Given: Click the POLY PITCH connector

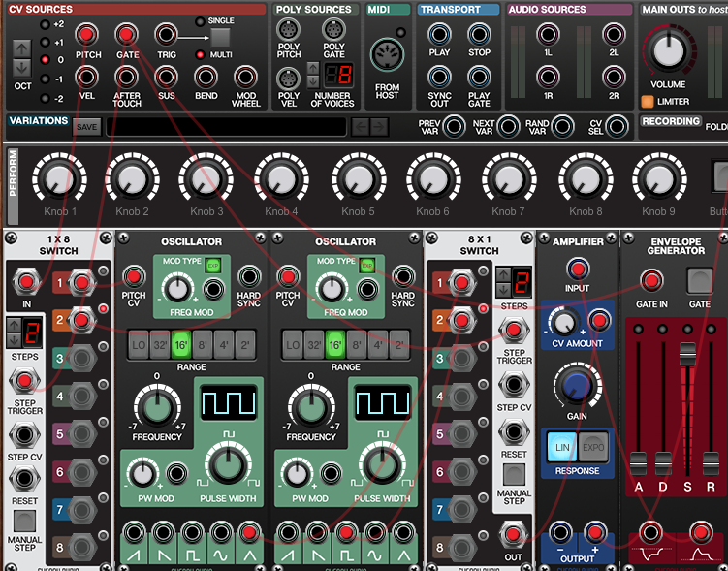Looking at the screenshot, I should click(x=288, y=30).
